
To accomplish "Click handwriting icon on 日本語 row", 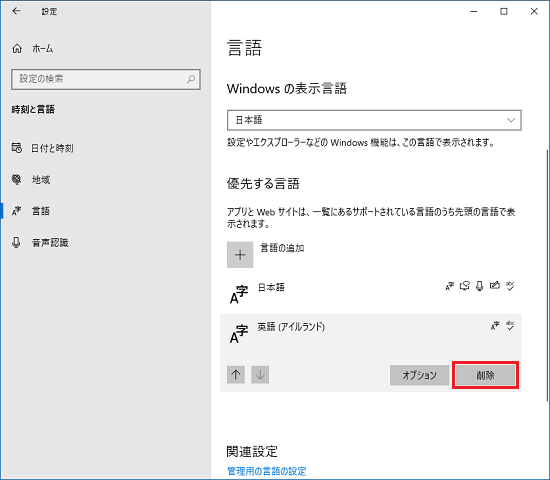I will point(495,286).
